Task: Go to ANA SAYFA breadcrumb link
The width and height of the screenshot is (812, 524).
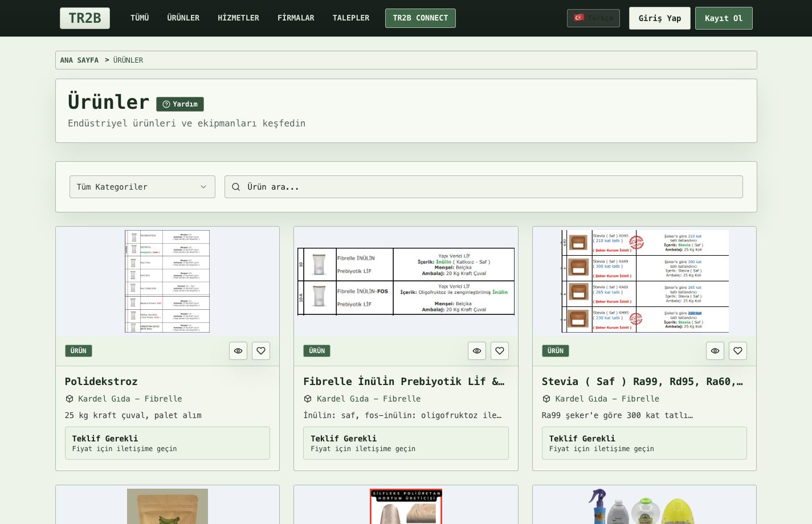Action: click(79, 60)
